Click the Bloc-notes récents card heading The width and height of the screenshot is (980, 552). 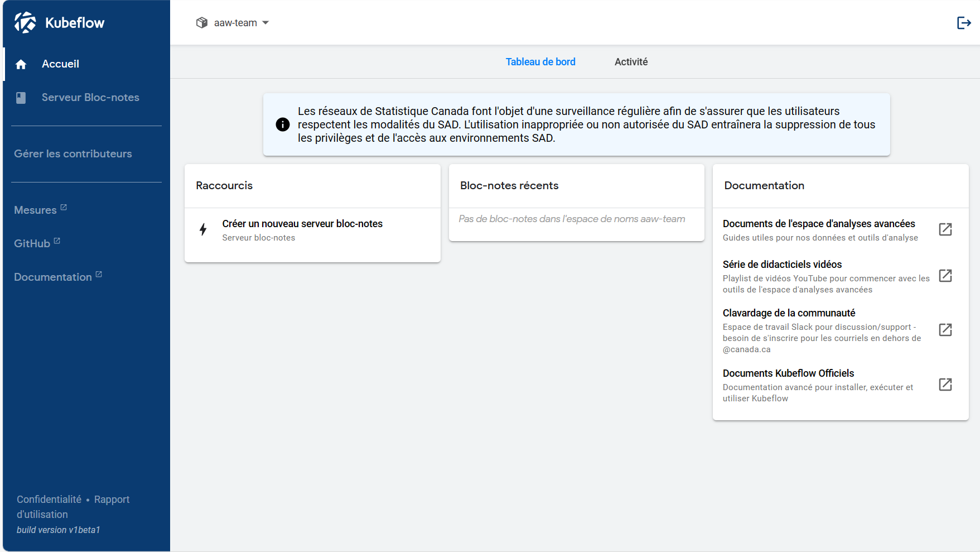tap(509, 186)
